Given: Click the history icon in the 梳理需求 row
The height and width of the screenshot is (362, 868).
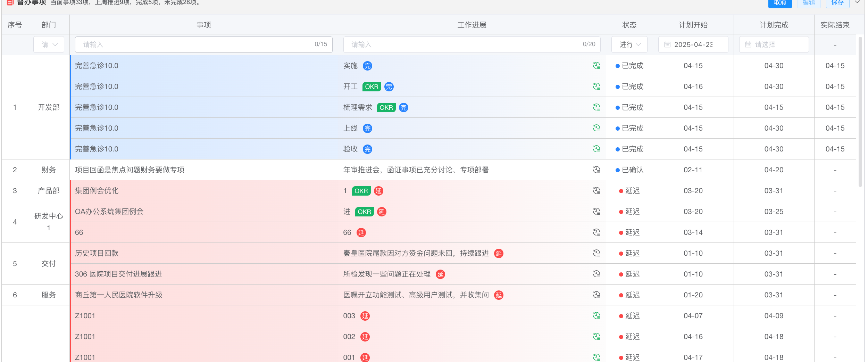Looking at the screenshot, I should pos(596,107).
